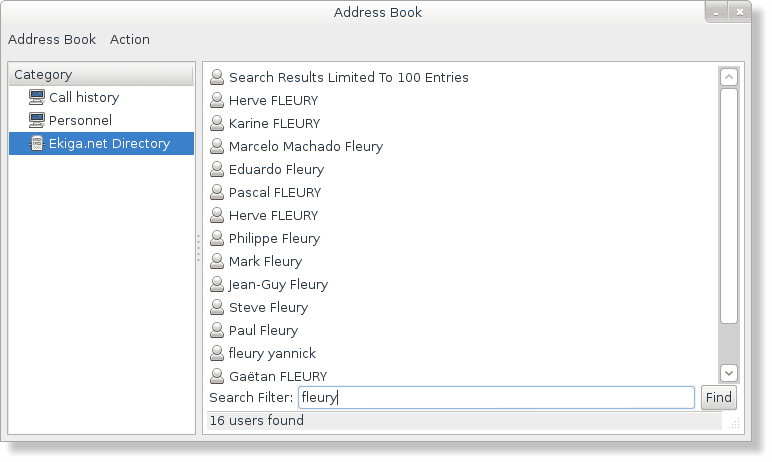The height and width of the screenshot is (462, 772).
Task: Click the person icon for fleury yannick
Action: coord(217,353)
